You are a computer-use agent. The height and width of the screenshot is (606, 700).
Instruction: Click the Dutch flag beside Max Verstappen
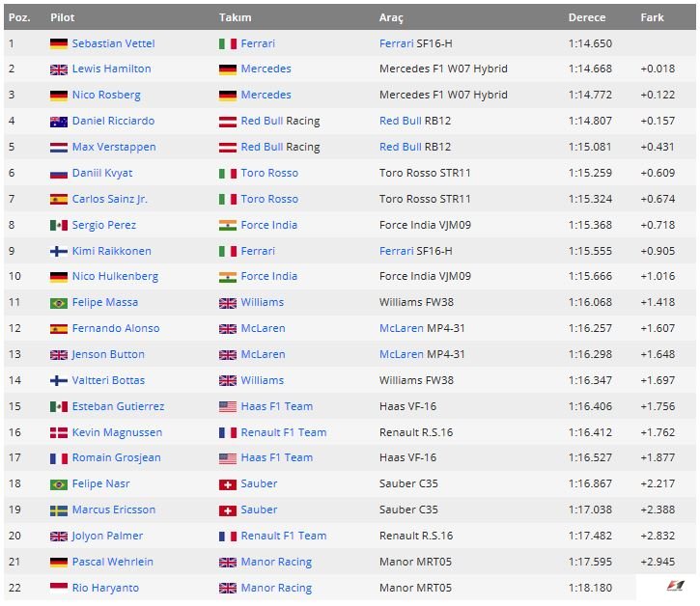pyautogui.click(x=59, y=148)
